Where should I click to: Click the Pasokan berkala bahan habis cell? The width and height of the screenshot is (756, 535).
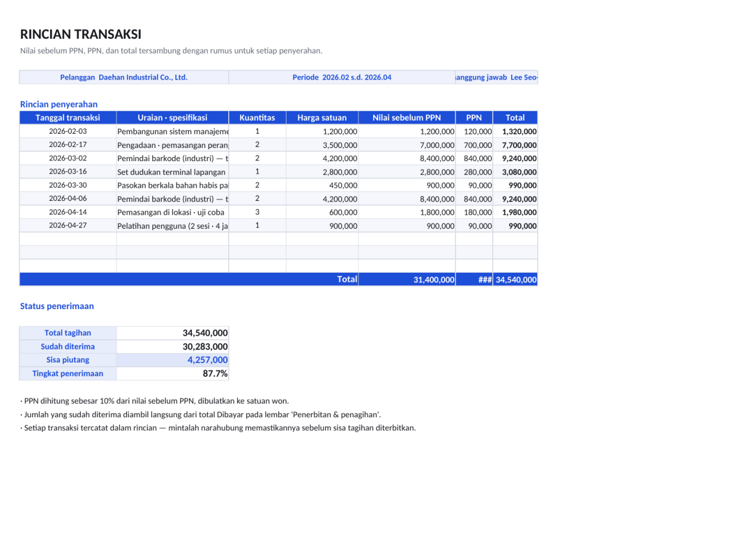pos(172,185)
